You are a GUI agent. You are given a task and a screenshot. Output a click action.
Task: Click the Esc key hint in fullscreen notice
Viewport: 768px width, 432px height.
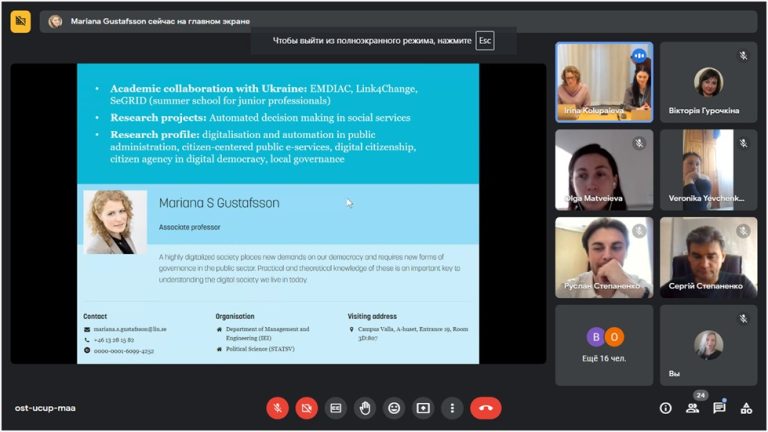pos(485,41)
